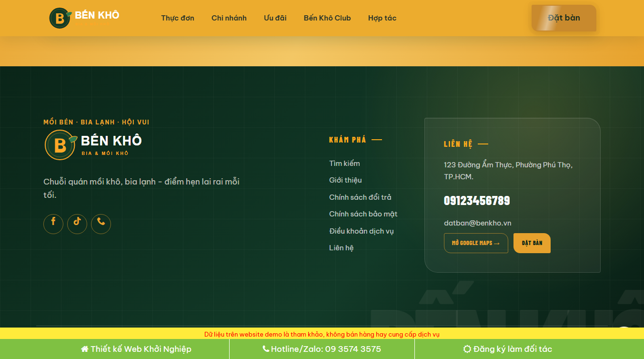Go to Chi nhánh in navigation
The height and width of the screenshot is (359, 644).
229,18
